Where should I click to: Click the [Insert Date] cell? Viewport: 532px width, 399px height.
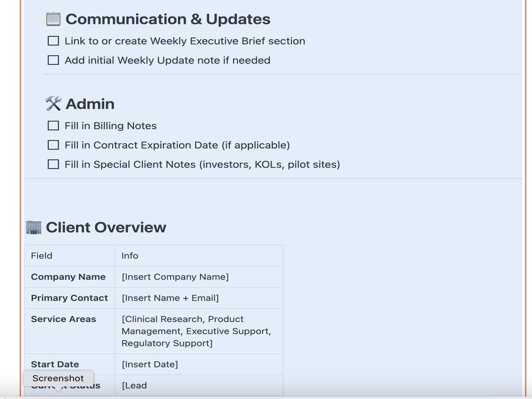199,364
